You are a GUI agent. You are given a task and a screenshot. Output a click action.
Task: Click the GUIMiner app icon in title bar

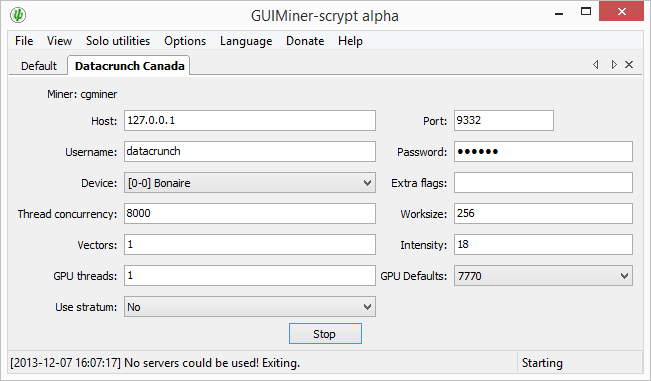tap(18, 15)
